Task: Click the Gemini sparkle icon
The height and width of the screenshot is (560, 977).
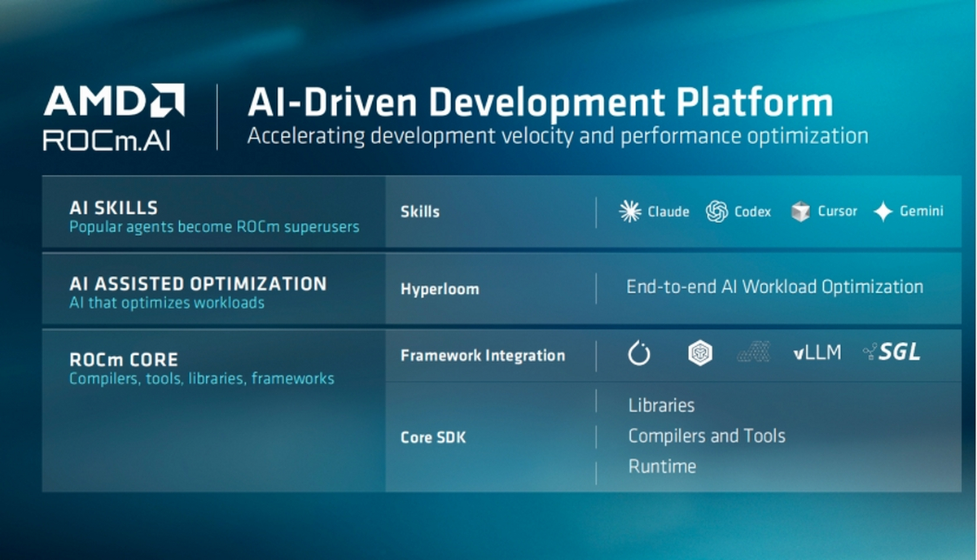Action: (883, 212)
